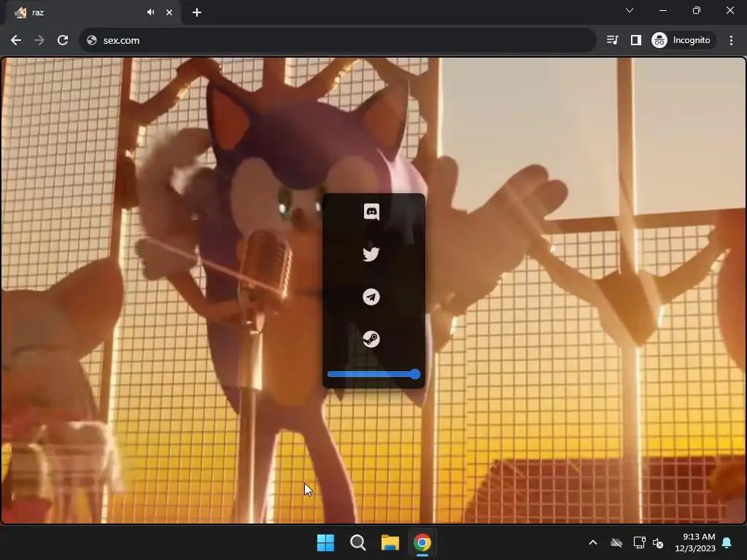Toggle the browser side panel
This screenshot has height=560, width=747.
(x=636, y=40)
